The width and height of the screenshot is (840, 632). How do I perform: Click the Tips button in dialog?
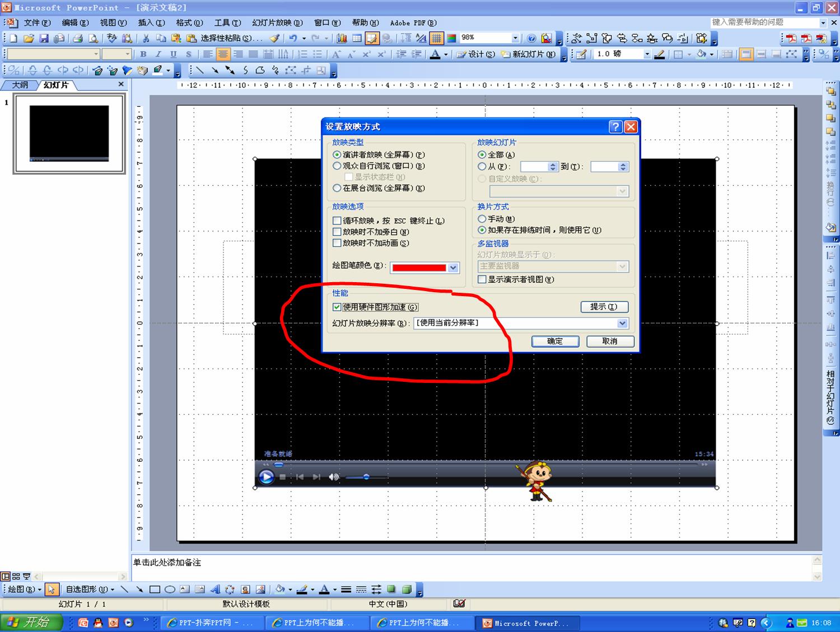click(604, 307)
